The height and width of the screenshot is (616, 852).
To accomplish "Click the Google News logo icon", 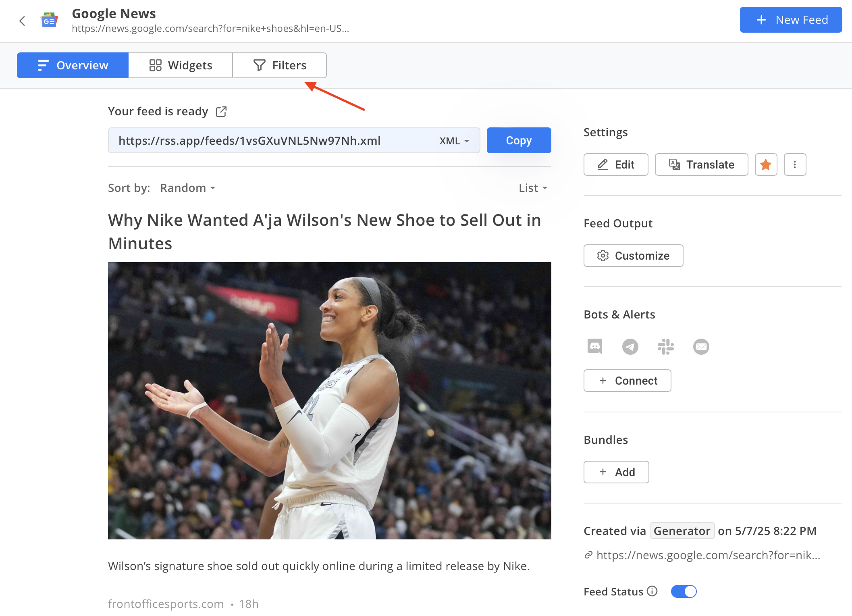I will tap(49, 20).
